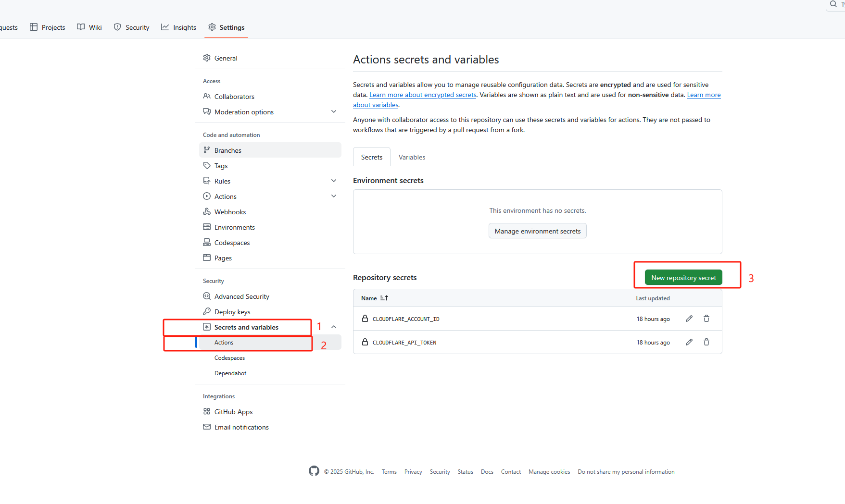Go to the Wiki tab
Screen dimensions: 845x504
[90, 27]
